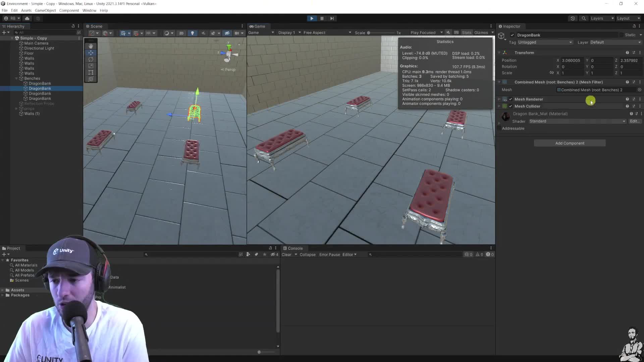
Task: Select the Rect transform tool
Action: (x=91, y=72)
